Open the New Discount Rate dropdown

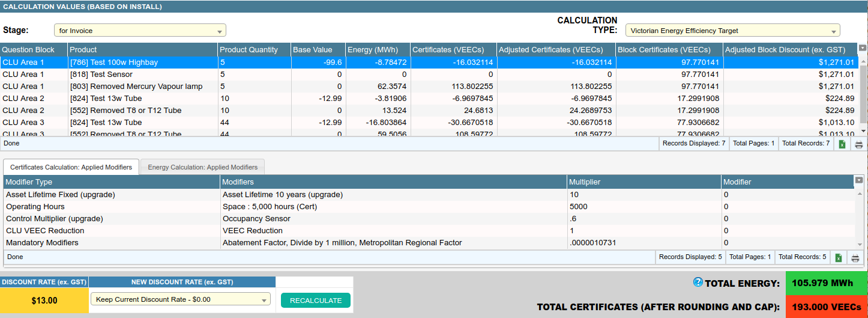[x=180, y=299]
